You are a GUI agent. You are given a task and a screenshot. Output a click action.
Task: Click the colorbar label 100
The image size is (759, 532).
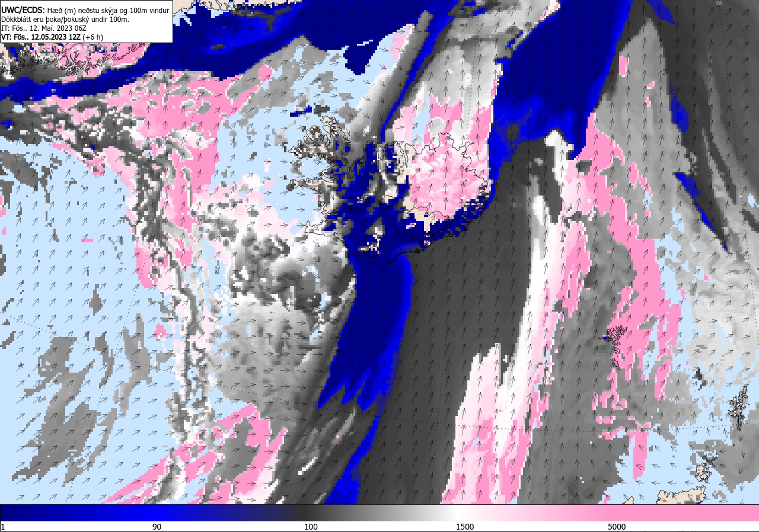311,527
